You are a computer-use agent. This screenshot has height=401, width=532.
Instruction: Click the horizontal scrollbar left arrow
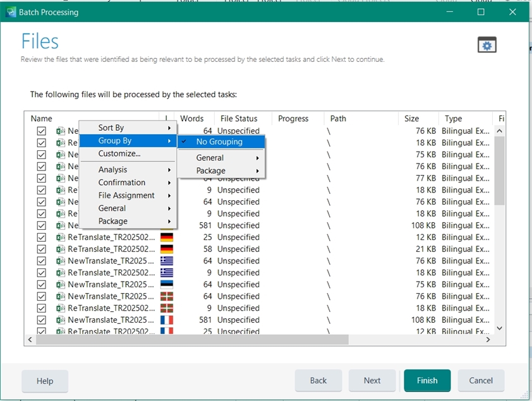(30, 339)
